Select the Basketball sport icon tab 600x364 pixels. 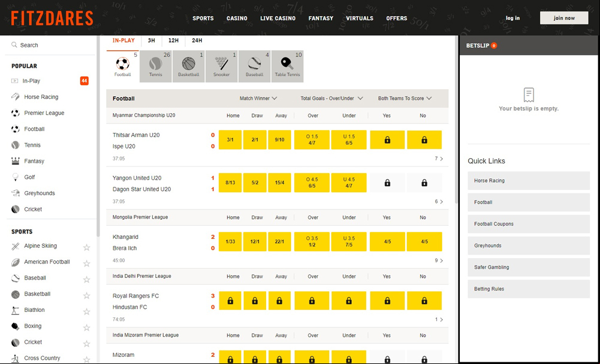click(x=188, y=66)
